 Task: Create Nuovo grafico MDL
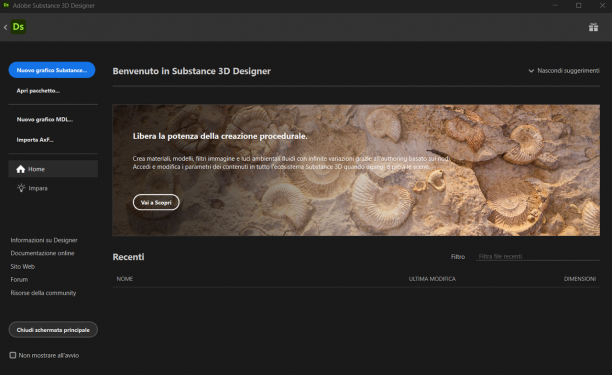44,119
